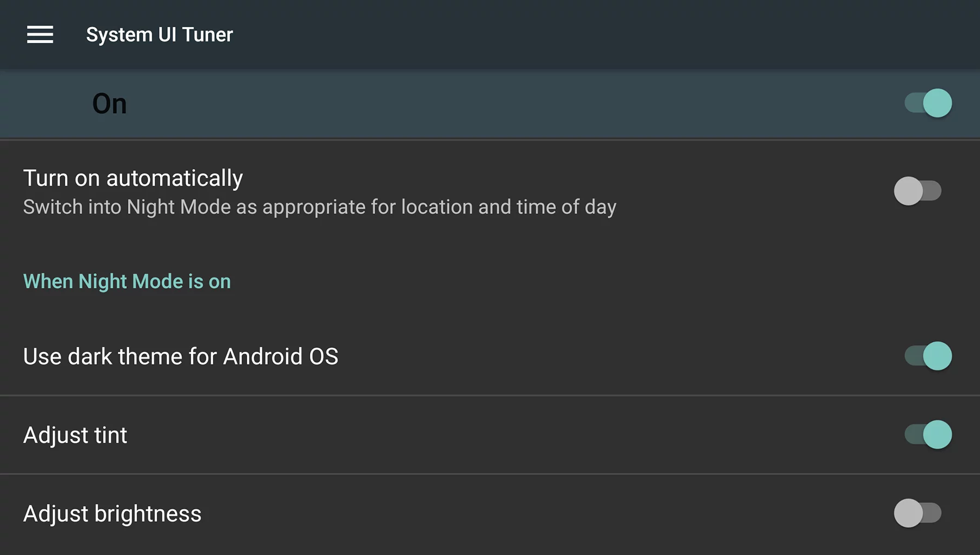Click the Use dark theme for Android OS text
Screen dimensions: 980x555
click(x=181, y=356)
